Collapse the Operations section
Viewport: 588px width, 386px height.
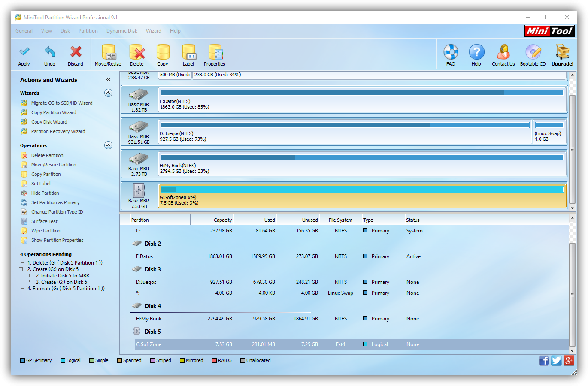109,145
